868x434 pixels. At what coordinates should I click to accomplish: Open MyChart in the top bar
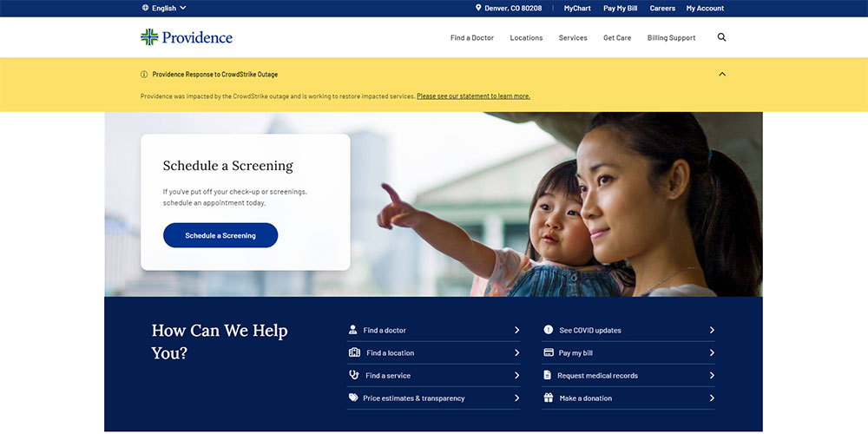coord(577,9)
